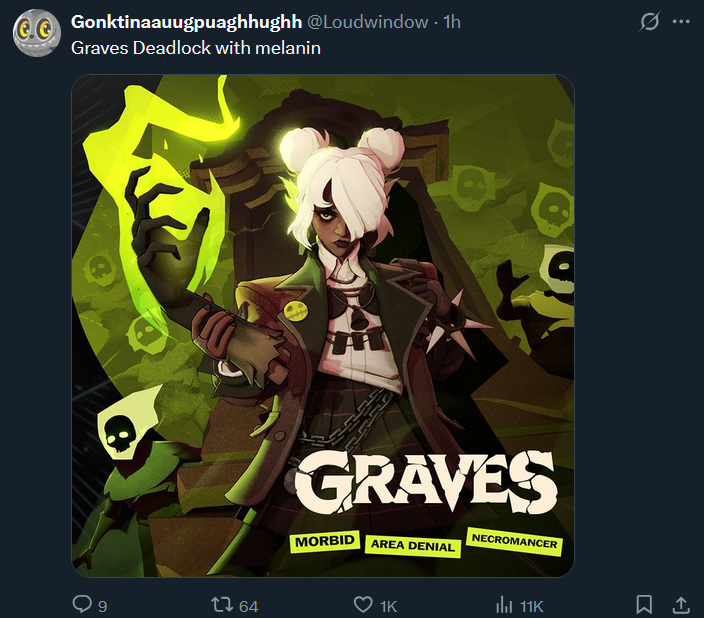The width and height of the screenshot is (704, 618).
Task: Open the @Loudwindow handle link
Action: [x=367, y=22]
